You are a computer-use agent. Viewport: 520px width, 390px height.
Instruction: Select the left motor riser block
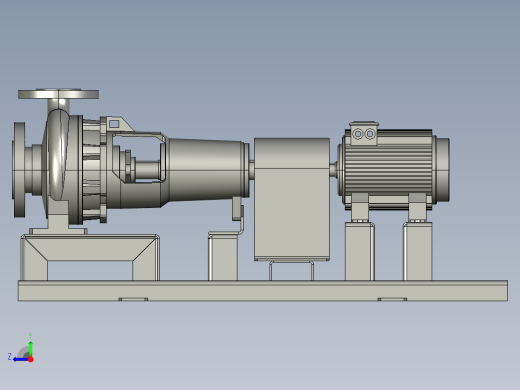360,252
